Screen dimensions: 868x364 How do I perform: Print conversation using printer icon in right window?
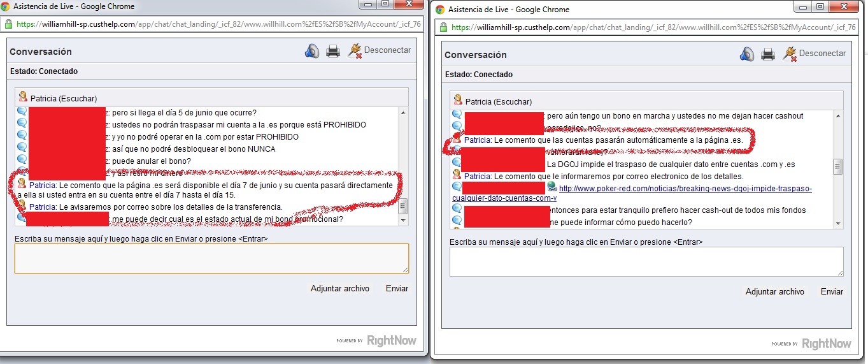point(768,55)
